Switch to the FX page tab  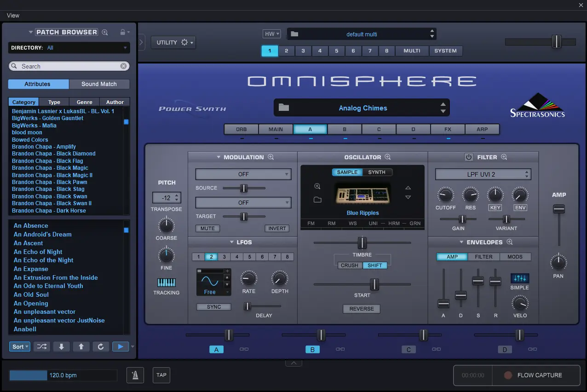pos(448,129)
